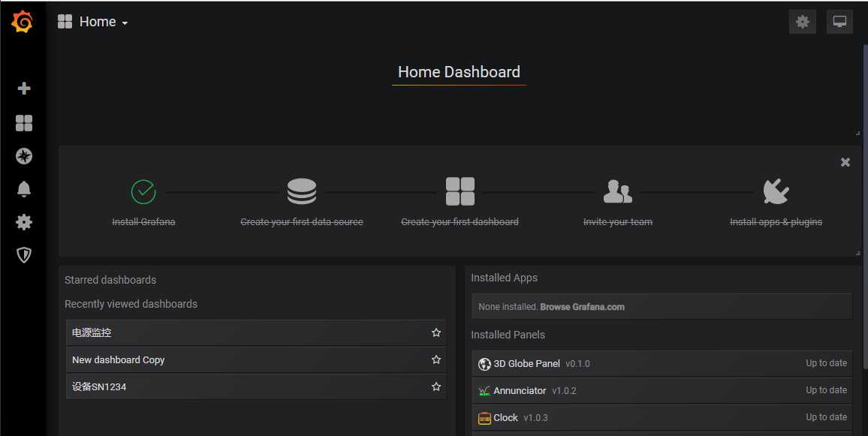
Task: Open the Configuration gear in sidebar
Action: (24, 222)
